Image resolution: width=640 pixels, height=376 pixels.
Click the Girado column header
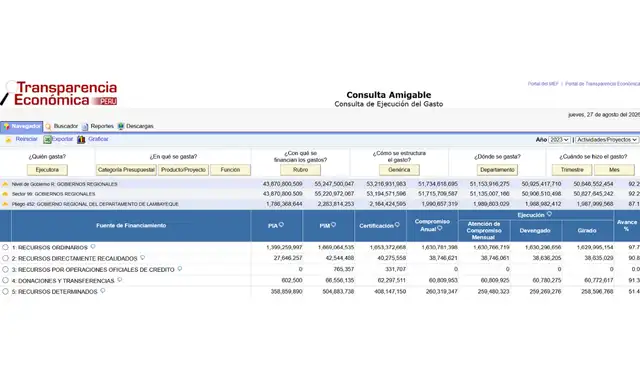[587, 231]
